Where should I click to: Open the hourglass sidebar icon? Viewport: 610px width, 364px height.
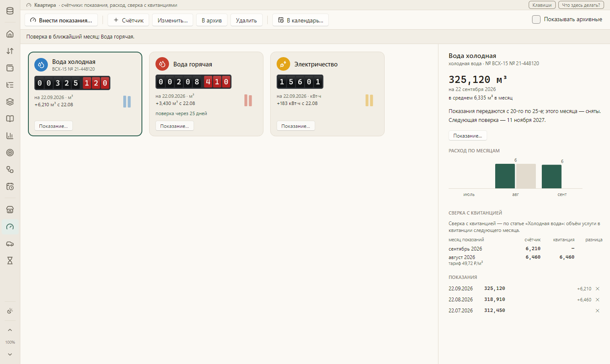click(10, 260)
